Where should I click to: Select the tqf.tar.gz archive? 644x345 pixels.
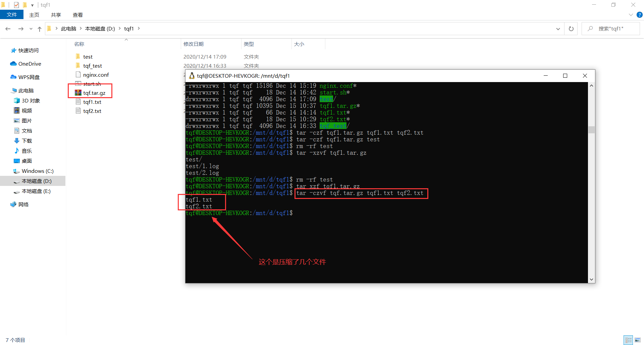pyautogui.click(x=94, y=93)
